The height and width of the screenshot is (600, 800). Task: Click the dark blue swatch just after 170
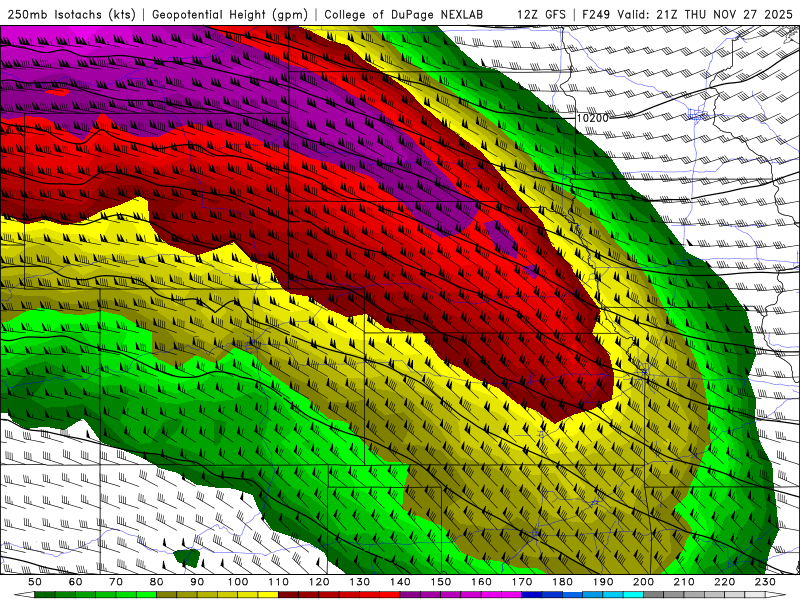click(532, 594)
